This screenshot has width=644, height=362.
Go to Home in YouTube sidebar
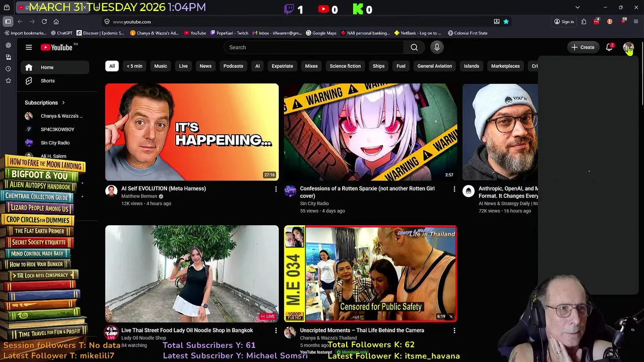point(55,67)
